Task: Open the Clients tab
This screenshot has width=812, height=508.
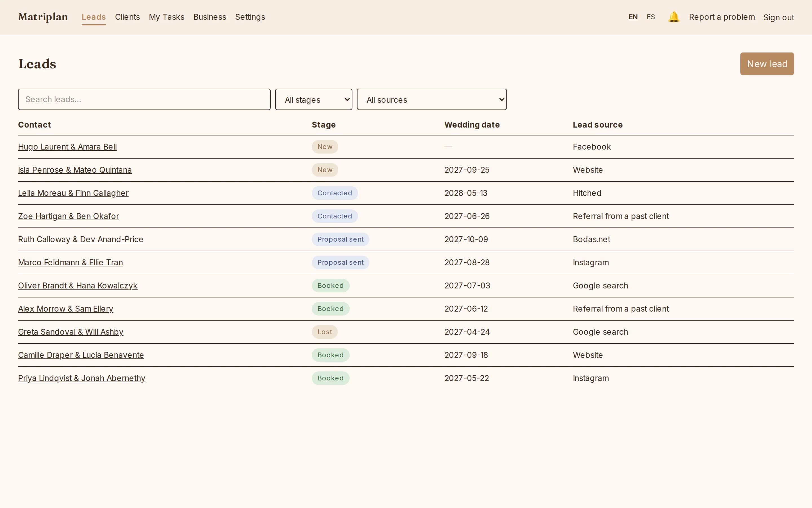Action: click(127, 17)
